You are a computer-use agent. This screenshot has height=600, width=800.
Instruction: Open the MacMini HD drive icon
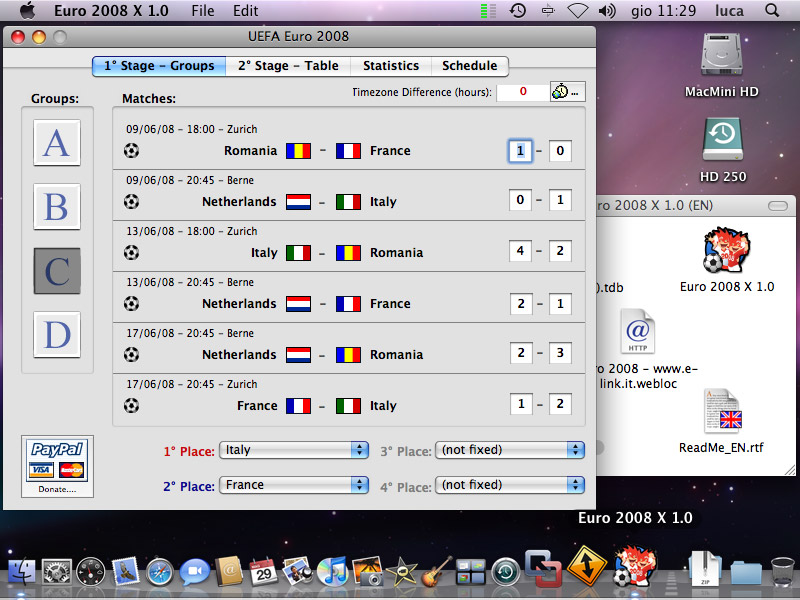(x=722, y=58)
